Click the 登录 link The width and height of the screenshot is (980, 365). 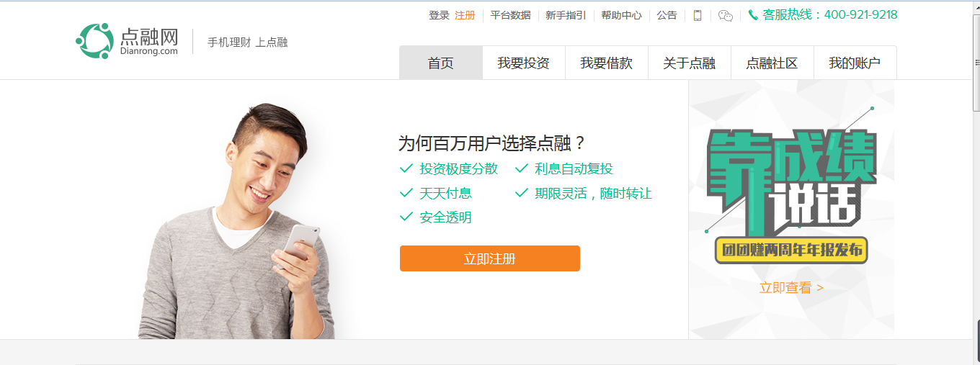pyautogui.click(x=439, y=15)
